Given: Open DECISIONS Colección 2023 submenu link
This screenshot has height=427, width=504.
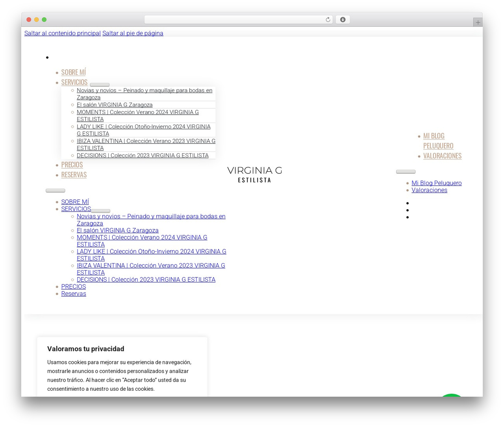Looking at the screenshot, I should [x=143, y=156].
